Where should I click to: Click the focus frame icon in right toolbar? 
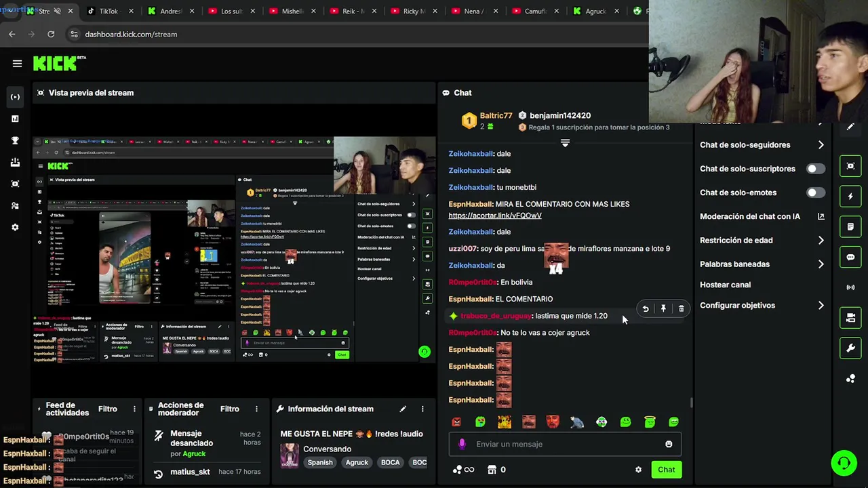[x=850, y=166]
